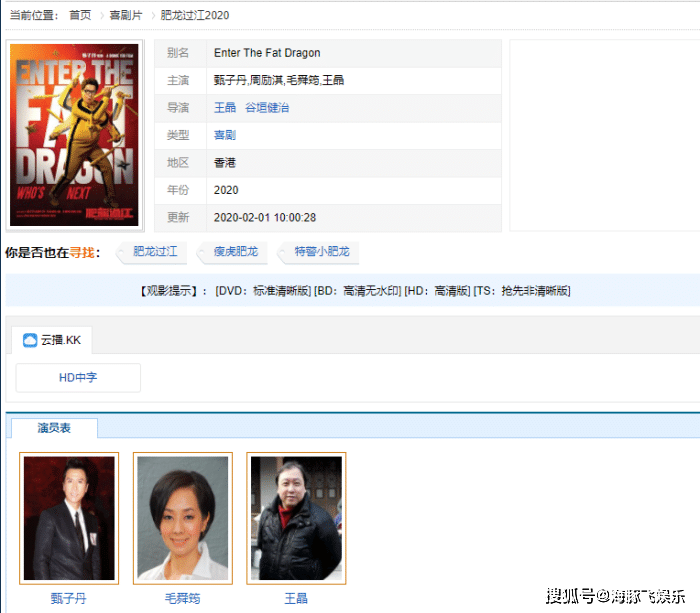
Task: Click the related tag 肥龙过江
Action: point(154,252)
